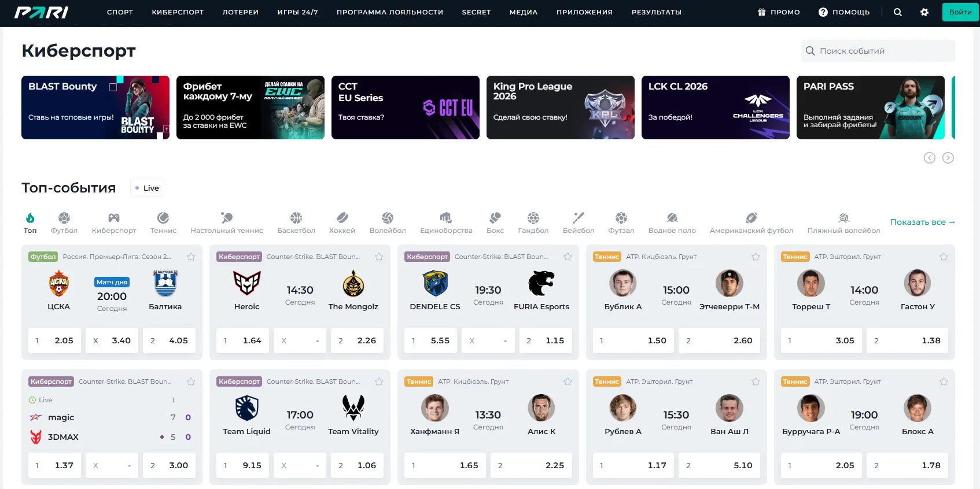Filter top events by Бокс
The image size is (980, 489).
(x=495, y=223)
